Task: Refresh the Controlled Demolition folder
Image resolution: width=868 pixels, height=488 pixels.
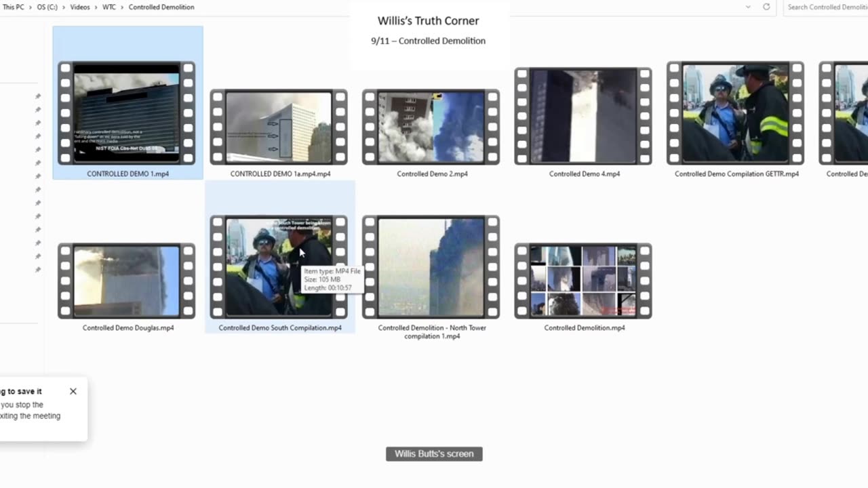Action: click(x=766, y=7)
